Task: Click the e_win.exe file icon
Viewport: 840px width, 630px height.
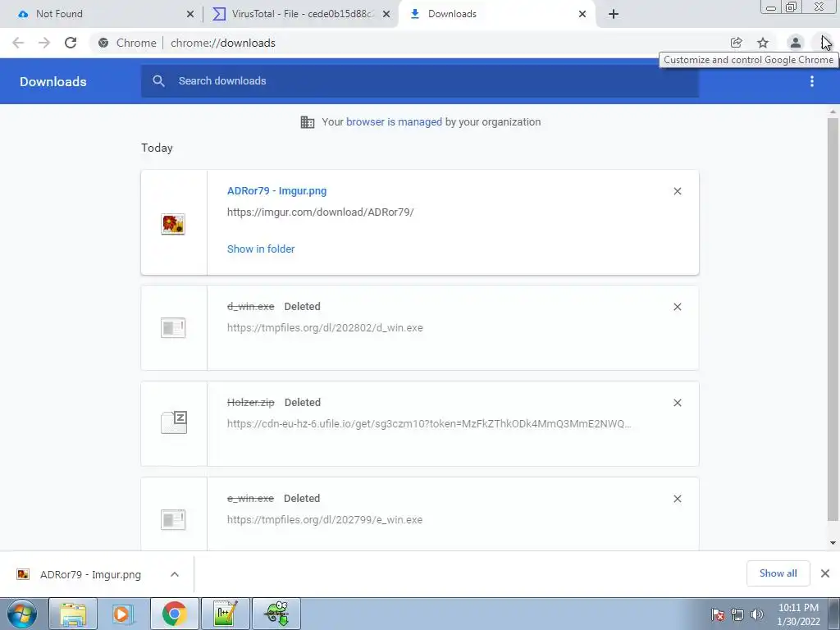Action: click(x=173, y=519)
